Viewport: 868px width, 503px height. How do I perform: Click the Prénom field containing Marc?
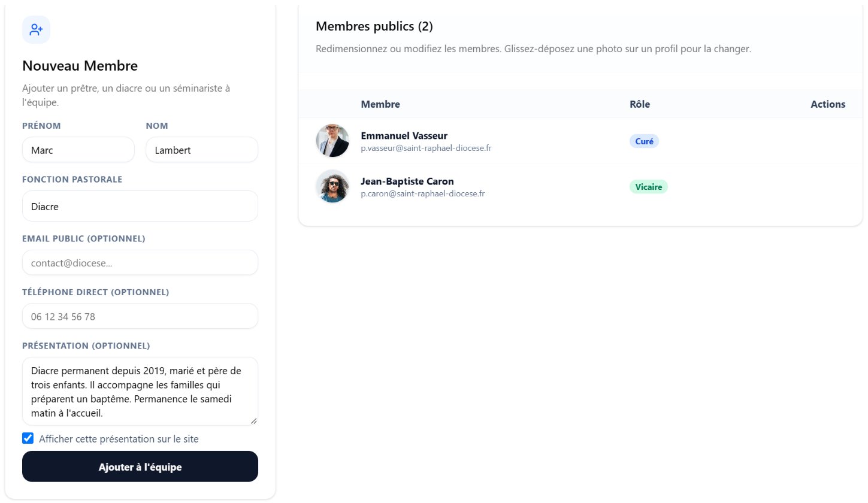pos(78,150)
